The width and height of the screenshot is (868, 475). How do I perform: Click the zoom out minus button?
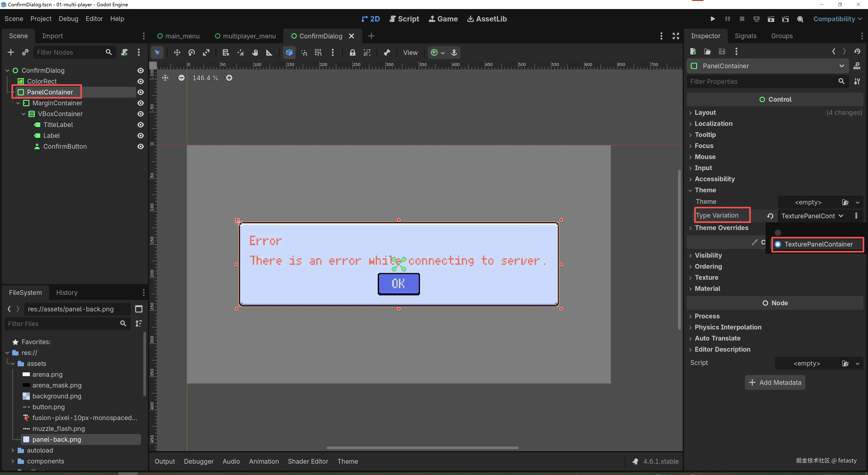tap(181, 78)
